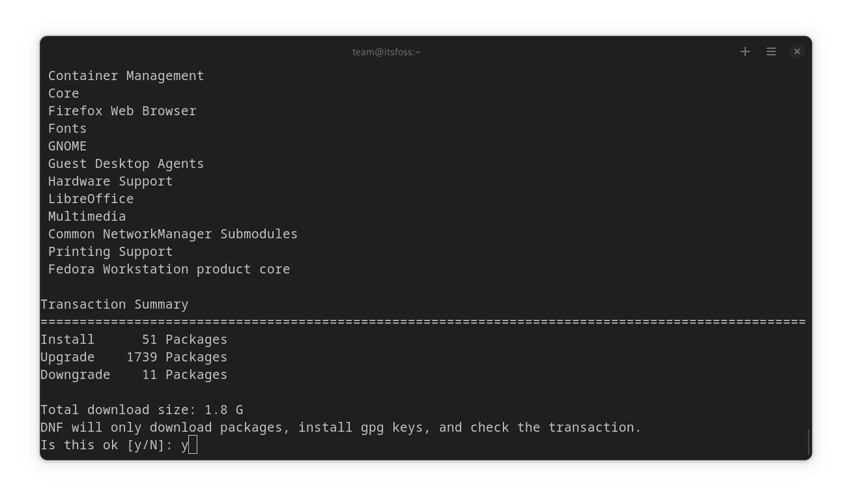Click the 'LibreOffice' group line
The image size is (852, 504).
click(91, 199)
